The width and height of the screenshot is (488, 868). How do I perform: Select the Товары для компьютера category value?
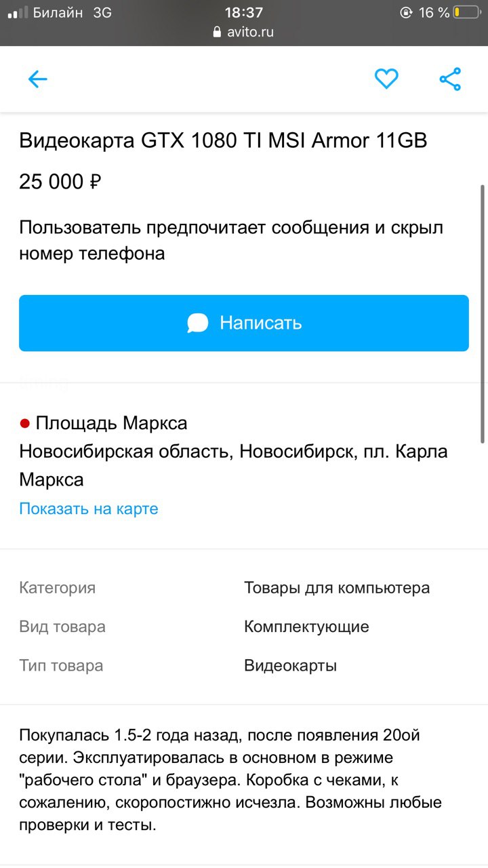point(337,588)
